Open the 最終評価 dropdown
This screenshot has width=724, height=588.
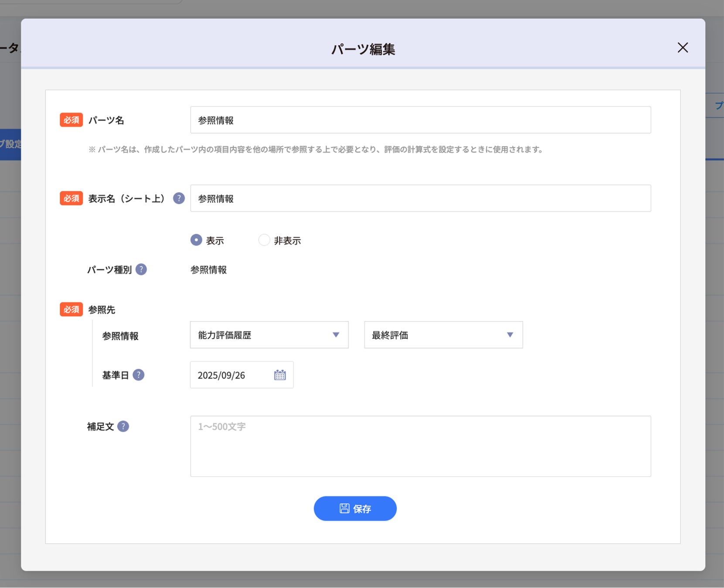443,335
